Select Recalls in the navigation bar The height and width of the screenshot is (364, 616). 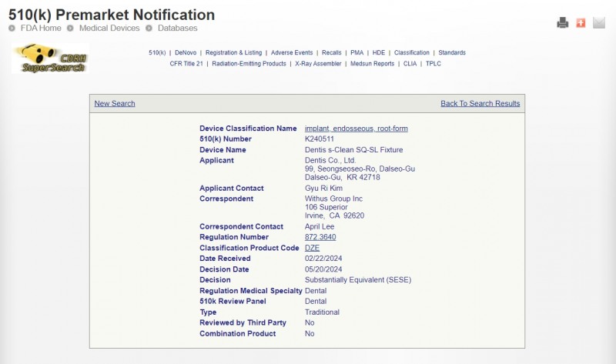point(333,53)
